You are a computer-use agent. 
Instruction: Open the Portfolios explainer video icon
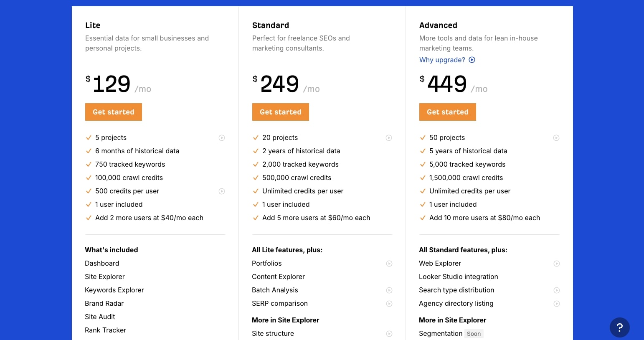tap(389, 264)
